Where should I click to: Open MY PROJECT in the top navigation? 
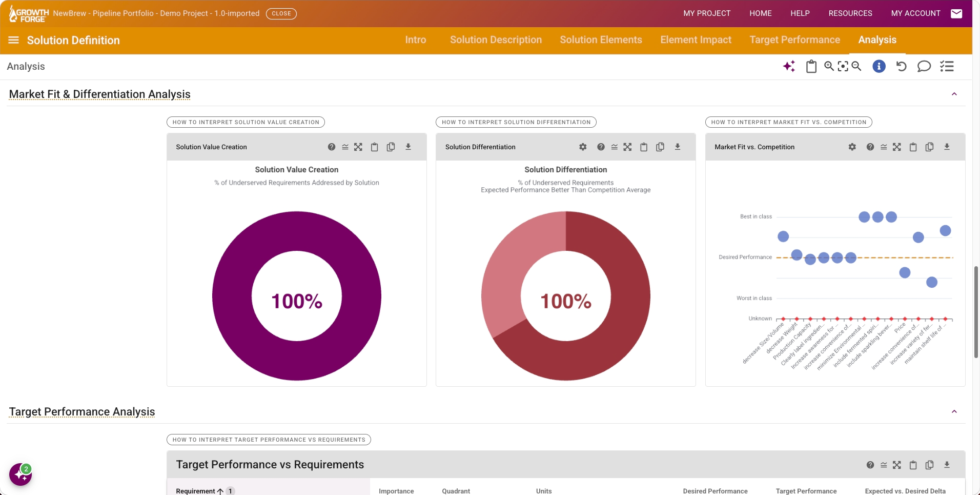click(x=707, y=13)
